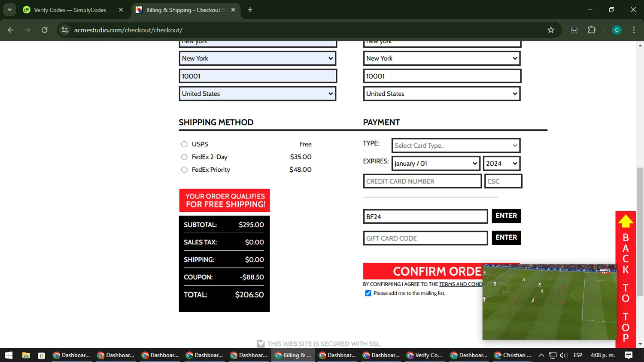The height and width of the screenshot is (362, 644).
Task: Open the Terms and Conditions link
Action: click(x=461, y=284)
